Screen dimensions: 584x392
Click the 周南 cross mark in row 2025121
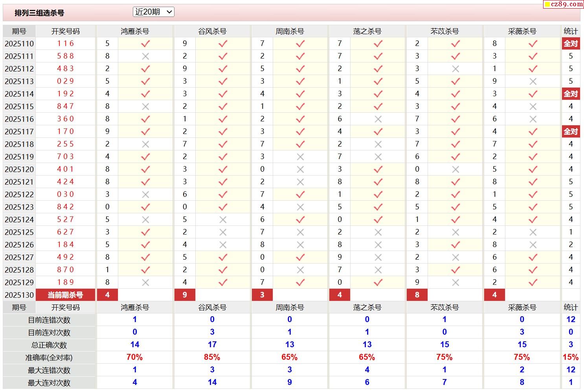[x=300, y=182]
